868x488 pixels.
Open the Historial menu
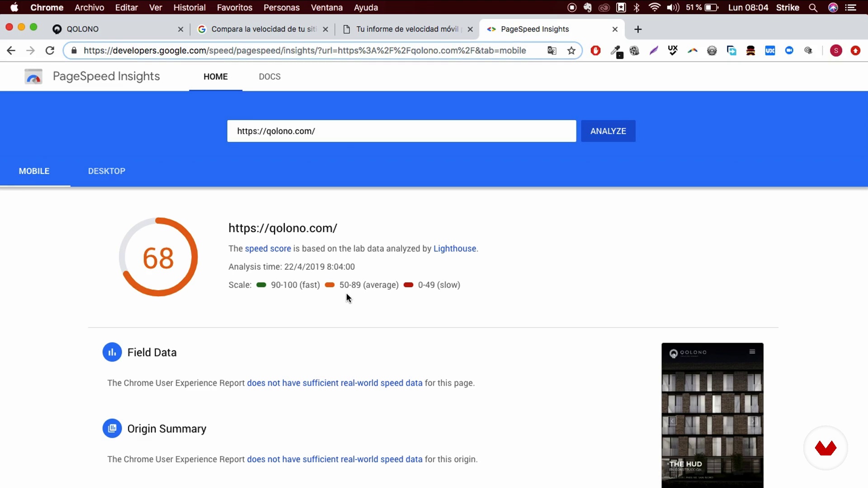point(189,8)
